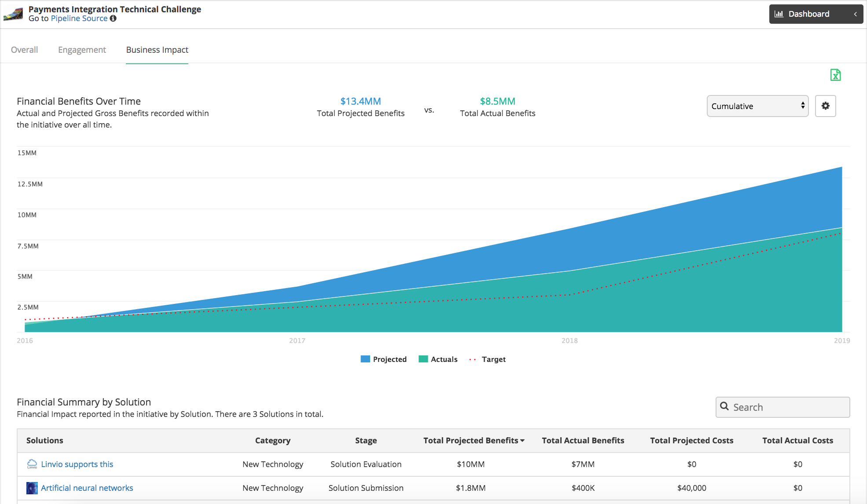Open the Cumulative dropdown
Image resolution: width=867 pixels, height=504 pixels.
pyautogui.click(x=757, y=106)
